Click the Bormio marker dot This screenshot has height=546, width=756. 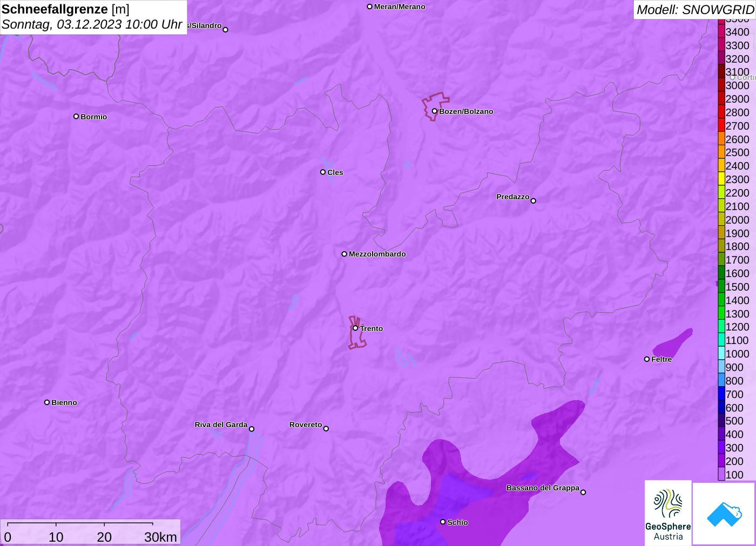76,116
